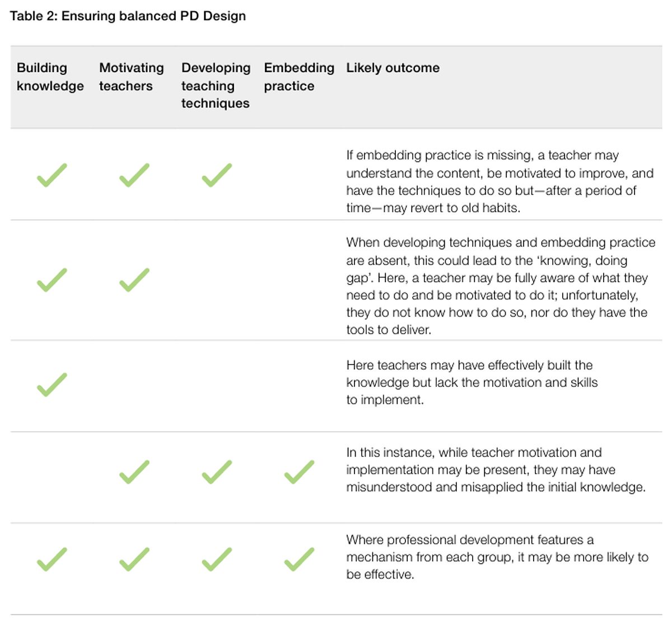Select the Likely outcome column header

point(393,68)
